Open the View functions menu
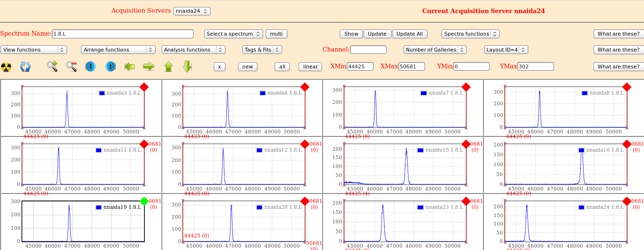Image resolution: width=644 pixels, height=250 pixels. [34, 50]
